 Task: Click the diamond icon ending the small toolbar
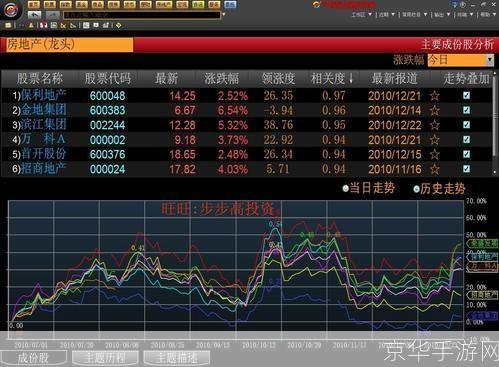pyautogui.click(x=119, y=25)
